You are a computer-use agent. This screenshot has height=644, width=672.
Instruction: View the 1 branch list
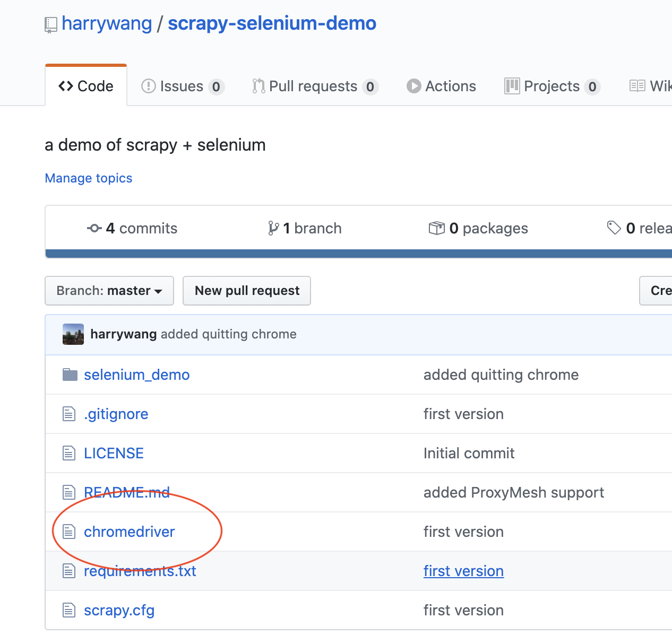(x=305, y=228)
